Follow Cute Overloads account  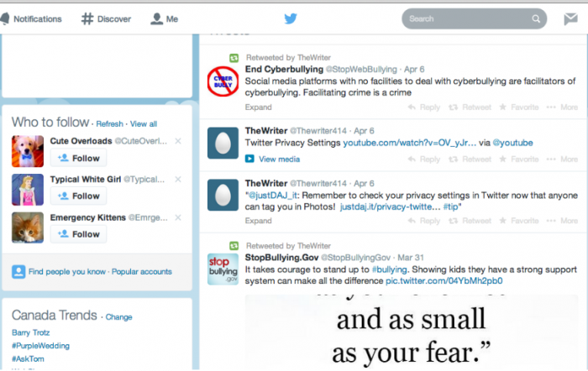(79, 158)
